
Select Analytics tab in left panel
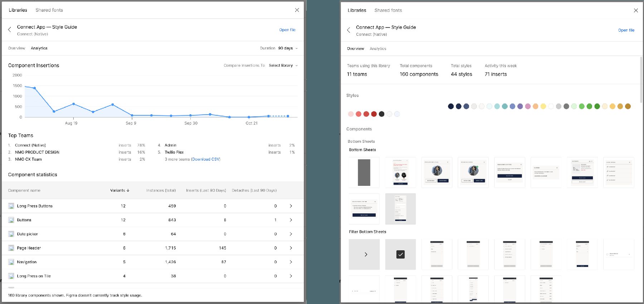point(39,48)
